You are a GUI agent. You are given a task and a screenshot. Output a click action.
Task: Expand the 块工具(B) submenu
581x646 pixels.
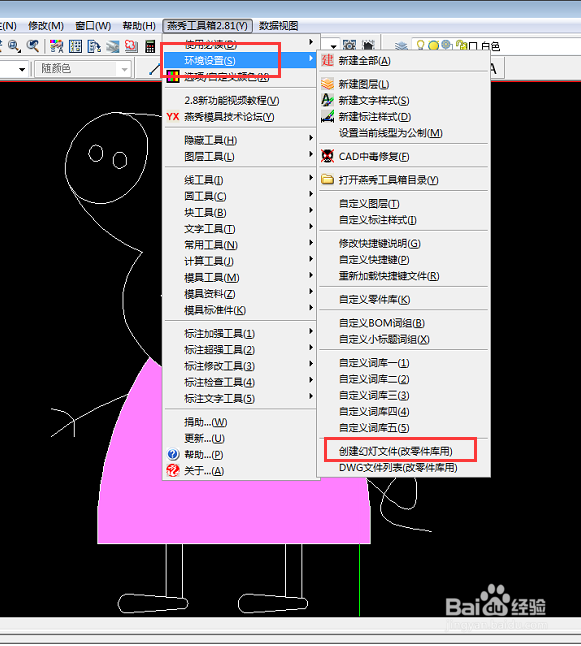239,213
